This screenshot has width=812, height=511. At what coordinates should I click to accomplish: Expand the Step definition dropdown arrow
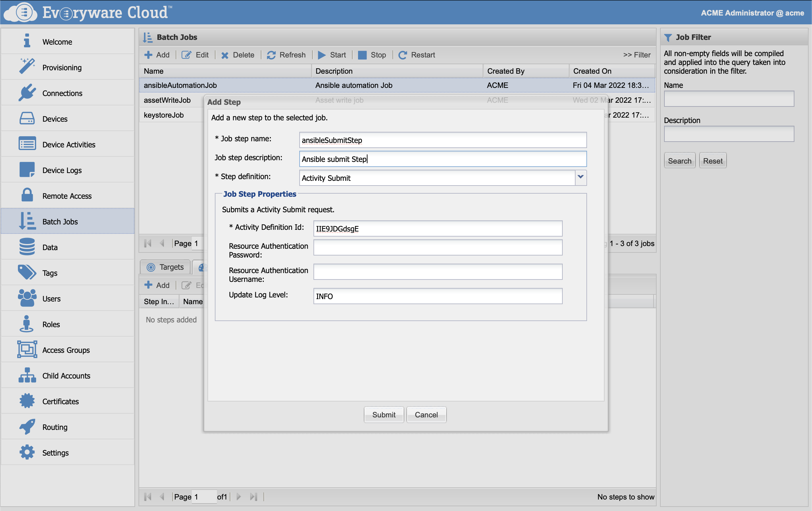(580, 177)
